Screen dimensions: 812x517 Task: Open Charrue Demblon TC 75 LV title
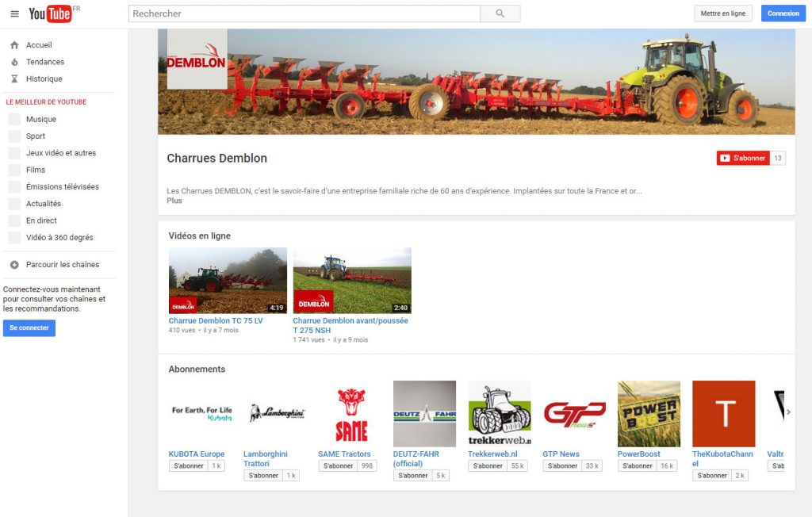[x=216, y=320]
